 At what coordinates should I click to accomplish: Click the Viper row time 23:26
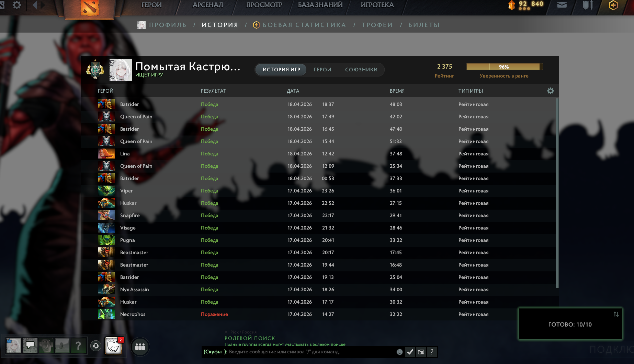point(328,191)
